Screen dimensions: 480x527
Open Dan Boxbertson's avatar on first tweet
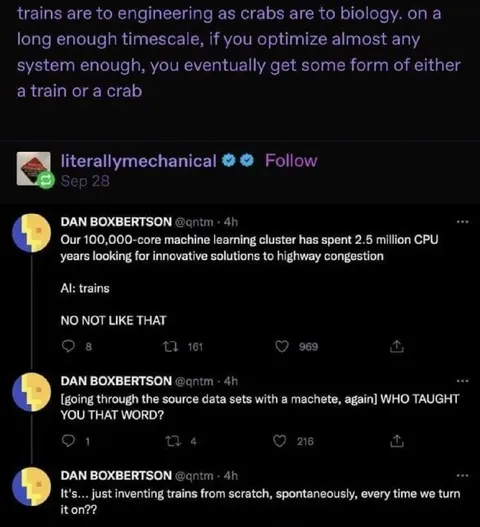(32, 233)
